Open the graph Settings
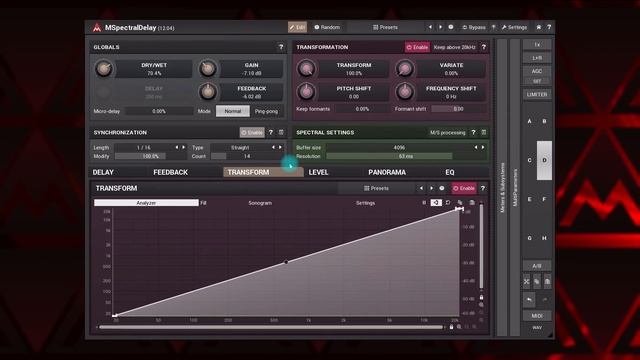The image size is (640, 360). click(x=365, y=203)
